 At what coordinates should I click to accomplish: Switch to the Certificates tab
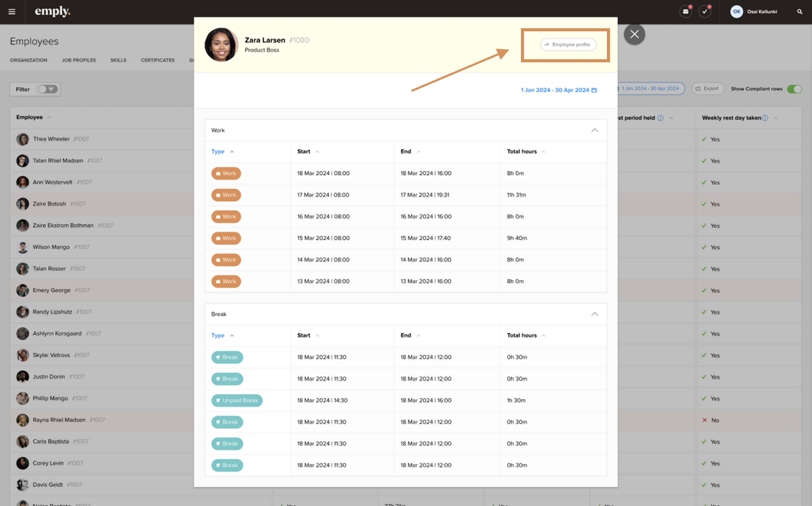point(158,60)
